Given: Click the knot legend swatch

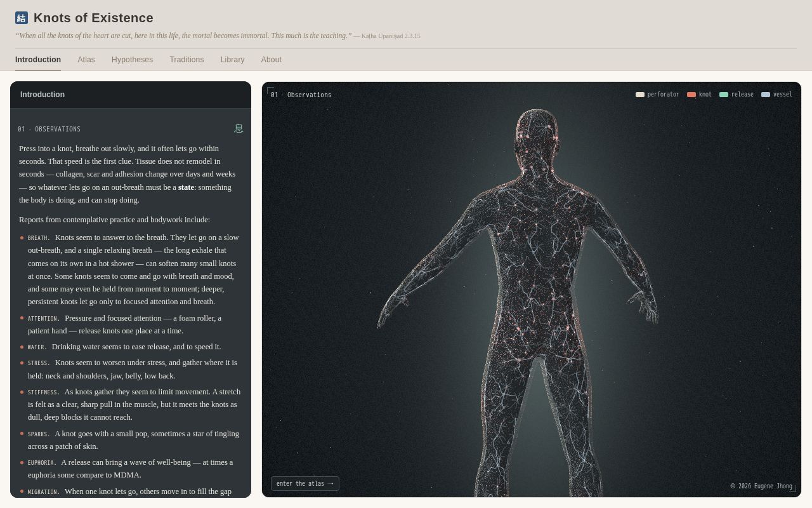Looking at the screenshot, I should coord(691,95).
